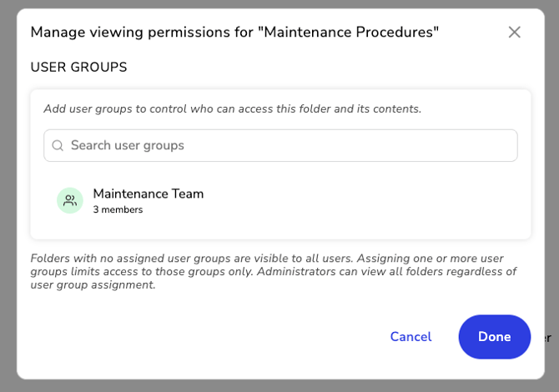
Task: Select the Maintenance Team group name
Action: [x=148, y=193]
